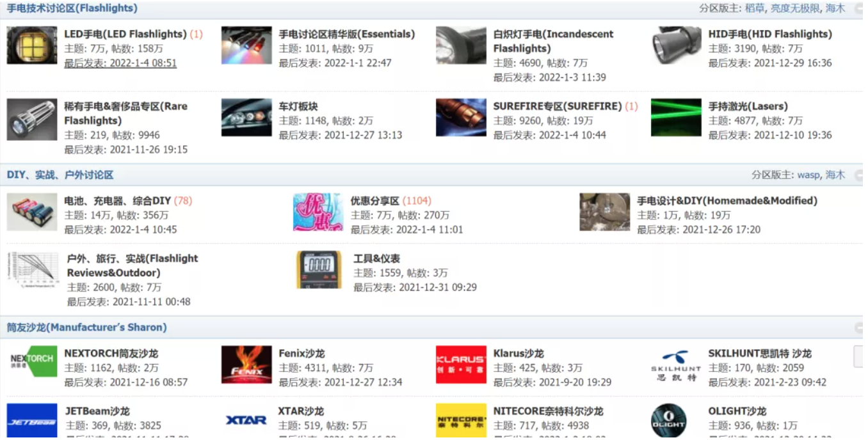868x440 pixels.
Task: Open the 稀有手电&奢侈品专区 title link
Action: click(126, 113)
